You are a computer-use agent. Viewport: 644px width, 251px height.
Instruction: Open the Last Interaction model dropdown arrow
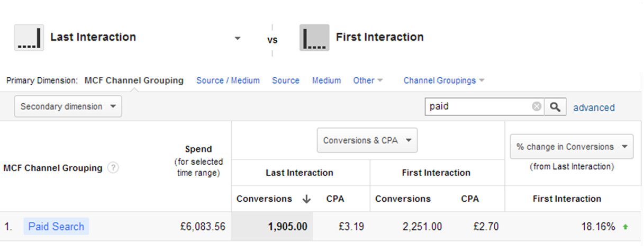pos(238,38)
